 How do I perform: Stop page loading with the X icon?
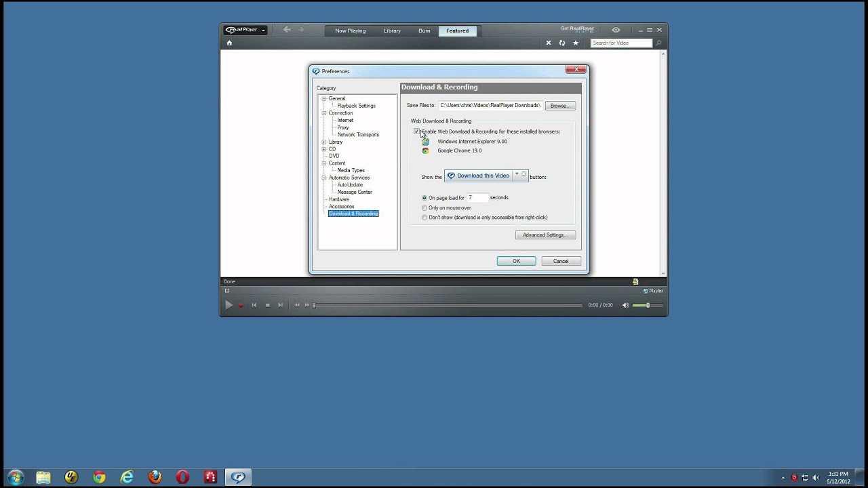coord(549,43)
